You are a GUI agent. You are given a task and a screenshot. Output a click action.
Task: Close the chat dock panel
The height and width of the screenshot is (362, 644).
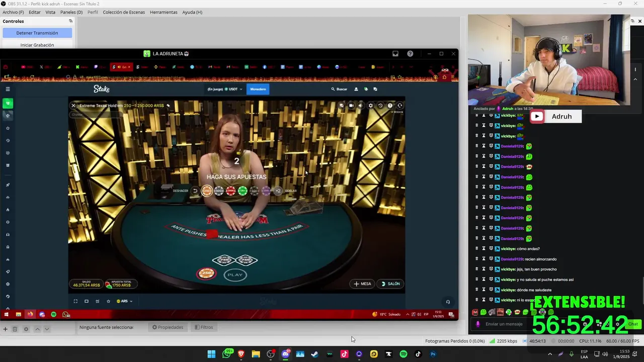point(639,21)
